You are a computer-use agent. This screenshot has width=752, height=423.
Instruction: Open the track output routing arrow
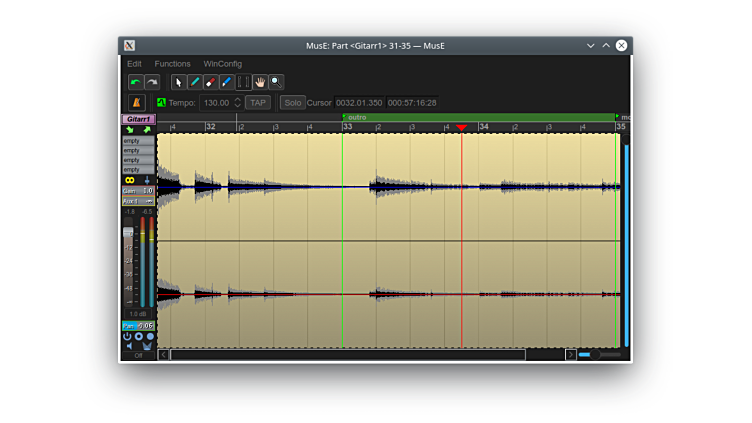(x=147, y=130)
